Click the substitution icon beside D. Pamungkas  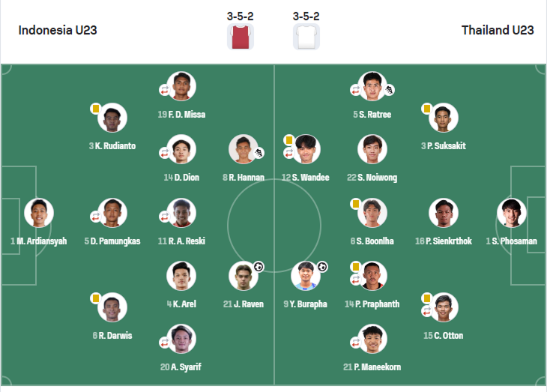click(96, 217)
